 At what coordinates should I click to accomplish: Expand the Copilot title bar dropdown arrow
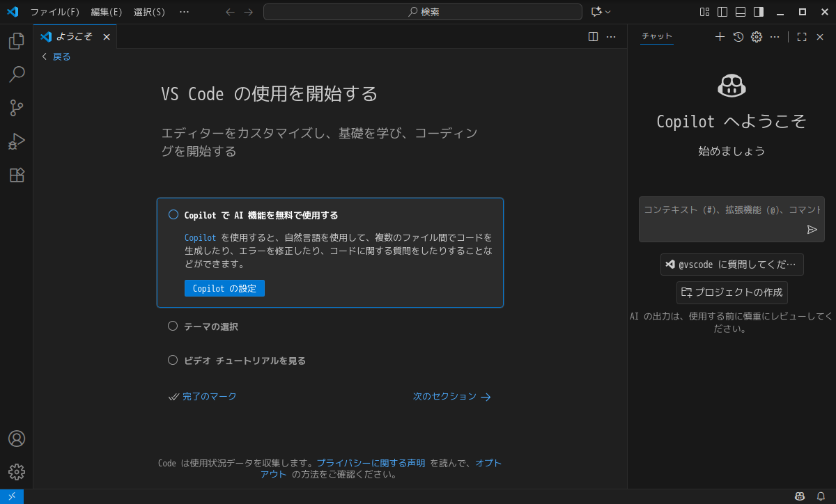(607, 12)
